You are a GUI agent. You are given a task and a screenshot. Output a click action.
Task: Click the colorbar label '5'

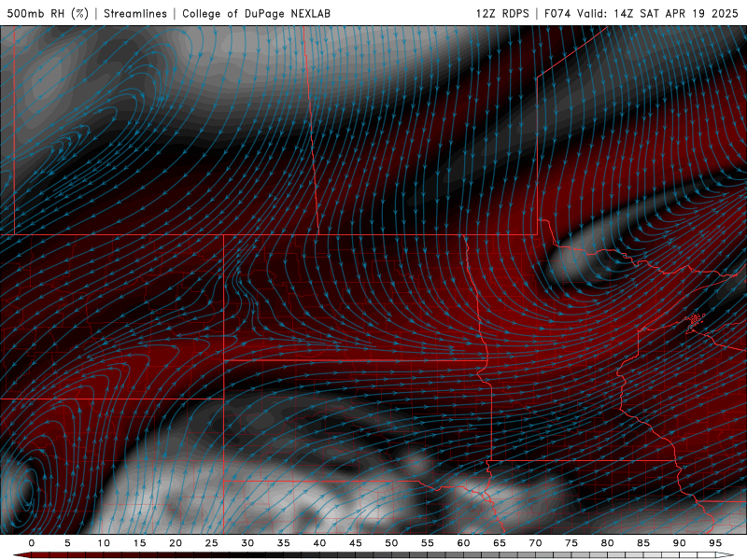(67, 543)
